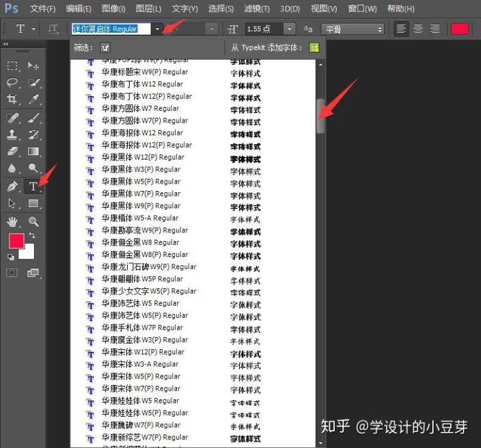This screenshot has height=448, width=481.
Task: Select the Spot Healing Brush tool
Action: (x=12, y=118)
